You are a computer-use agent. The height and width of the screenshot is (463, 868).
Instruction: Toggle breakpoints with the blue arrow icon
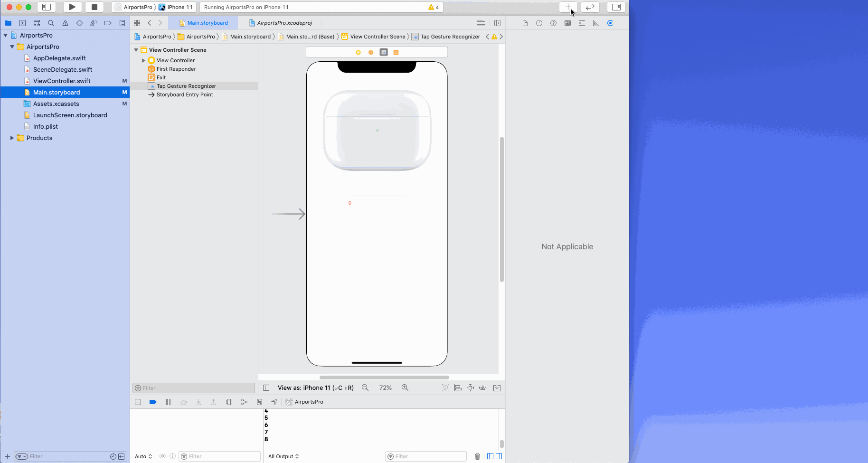coord(153,402)
